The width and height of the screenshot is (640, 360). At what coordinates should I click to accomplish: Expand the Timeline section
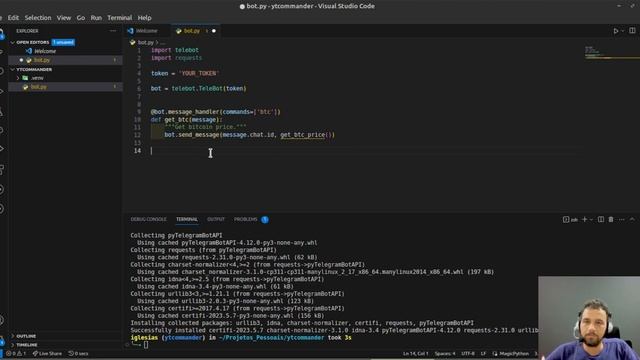point(27,345)
